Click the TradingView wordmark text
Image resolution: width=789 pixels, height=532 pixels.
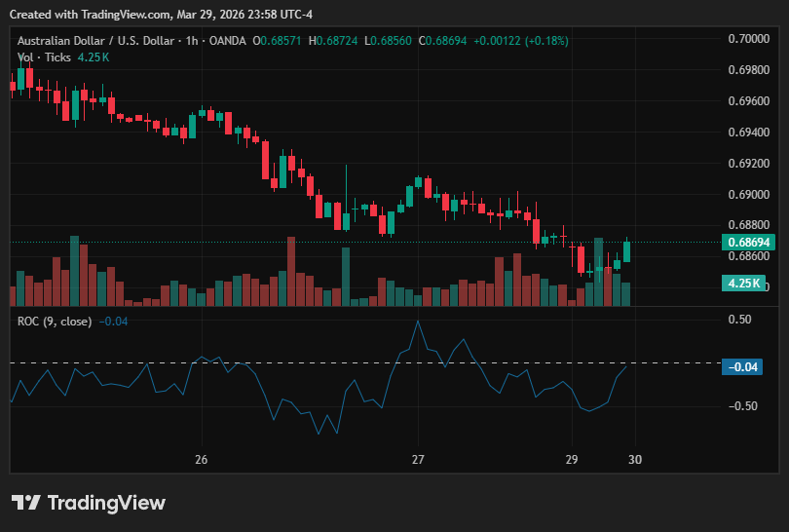click(x=106, y=503)
